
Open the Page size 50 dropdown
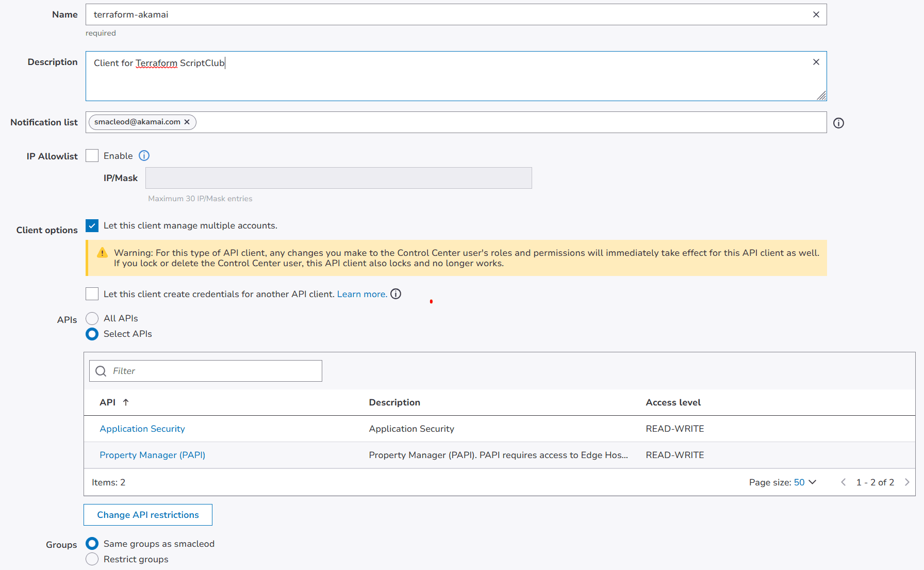(805, 482)
